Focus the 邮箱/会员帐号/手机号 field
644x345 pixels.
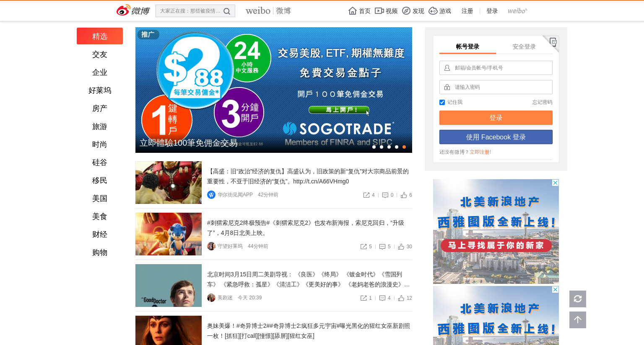(496, 68)
